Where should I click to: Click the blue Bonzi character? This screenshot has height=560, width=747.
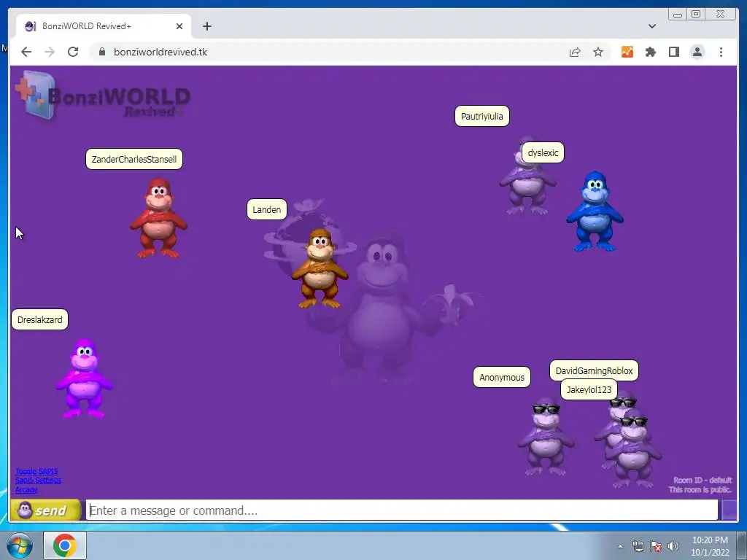click(x=595, y=211)
